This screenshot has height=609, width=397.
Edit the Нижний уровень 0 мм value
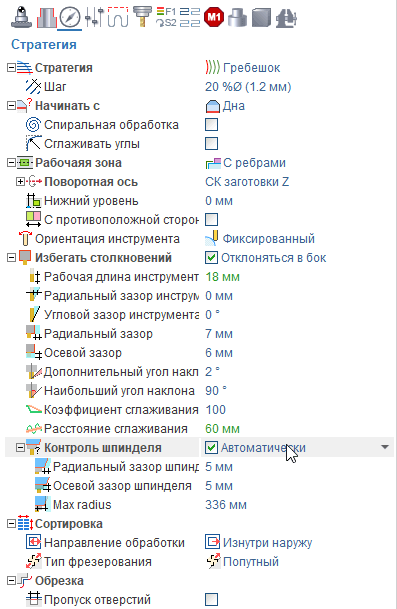[x=219, y=201]
